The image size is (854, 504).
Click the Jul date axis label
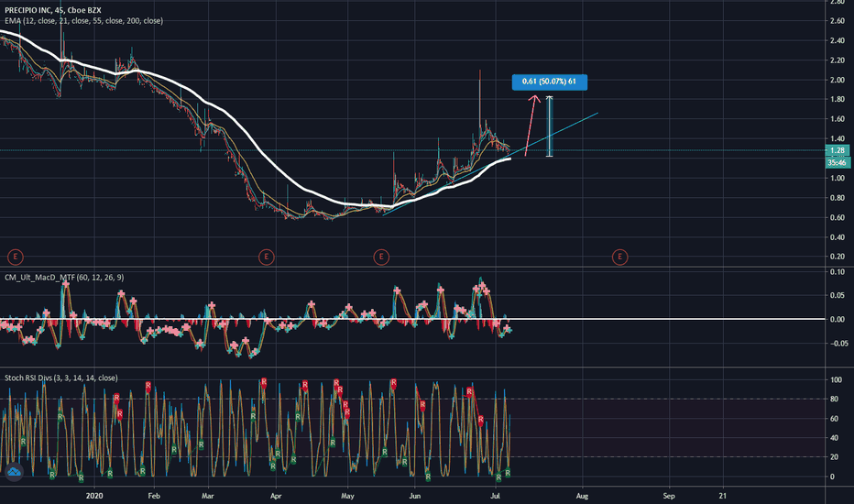tap(495, 496)
